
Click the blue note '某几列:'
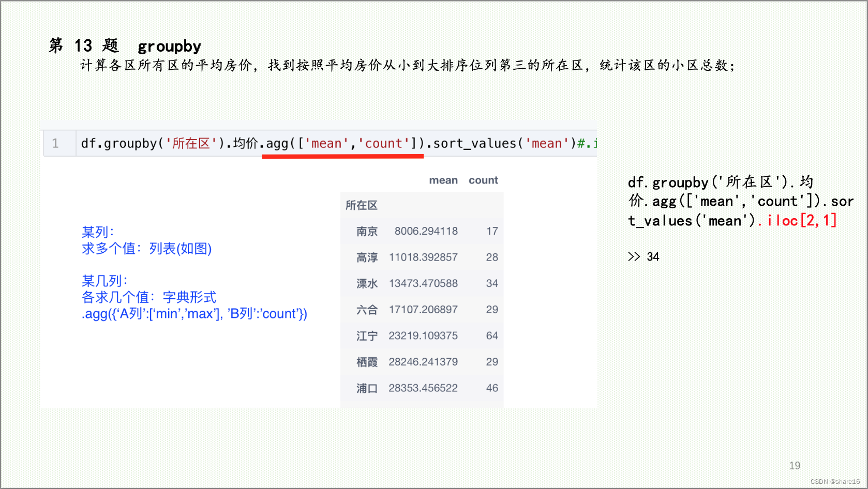[104, 281]
